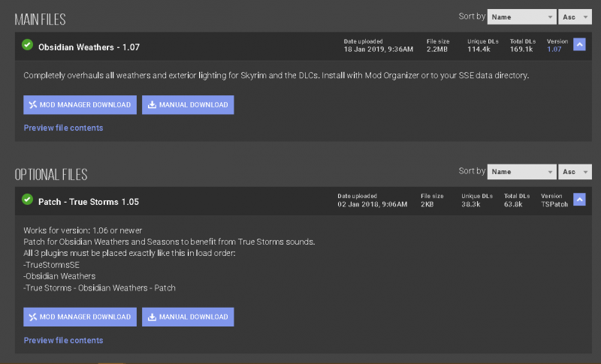Image resolution: width=601 pixels, height=364 pixels.
Task: Click the 114.4k unique downloads value
Action: tap(479, 50)
